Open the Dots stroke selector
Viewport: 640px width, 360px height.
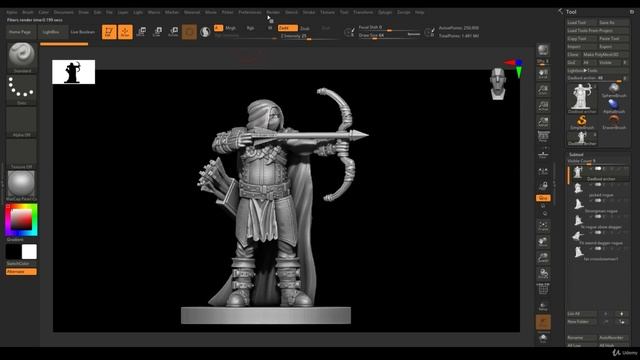(x=22, y=90)
